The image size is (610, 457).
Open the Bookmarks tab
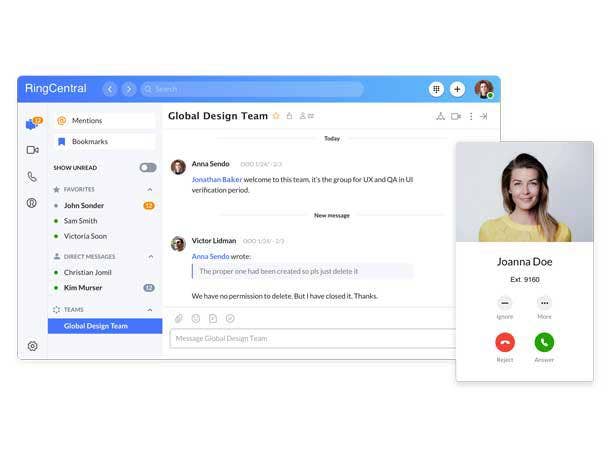[x=89, y=142]
